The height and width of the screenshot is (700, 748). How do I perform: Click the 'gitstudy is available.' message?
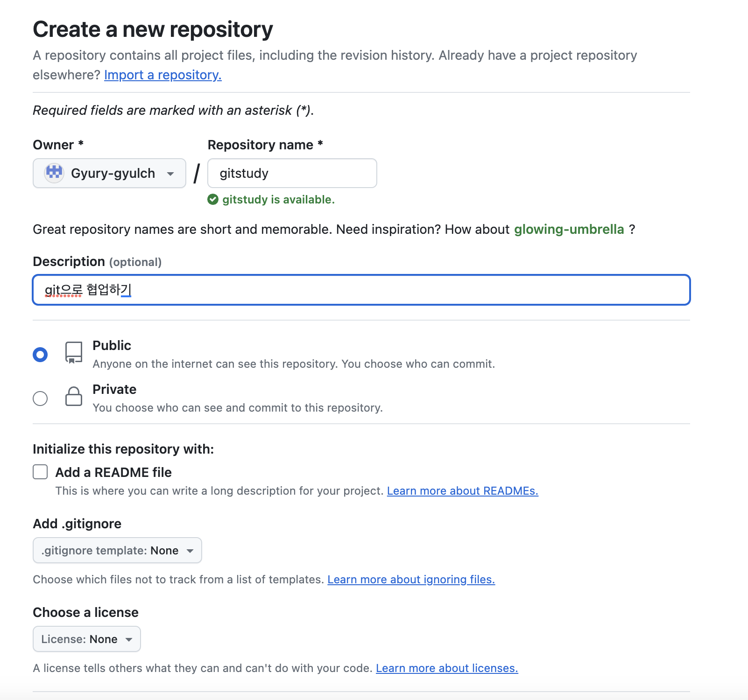[x=278, y=200]
